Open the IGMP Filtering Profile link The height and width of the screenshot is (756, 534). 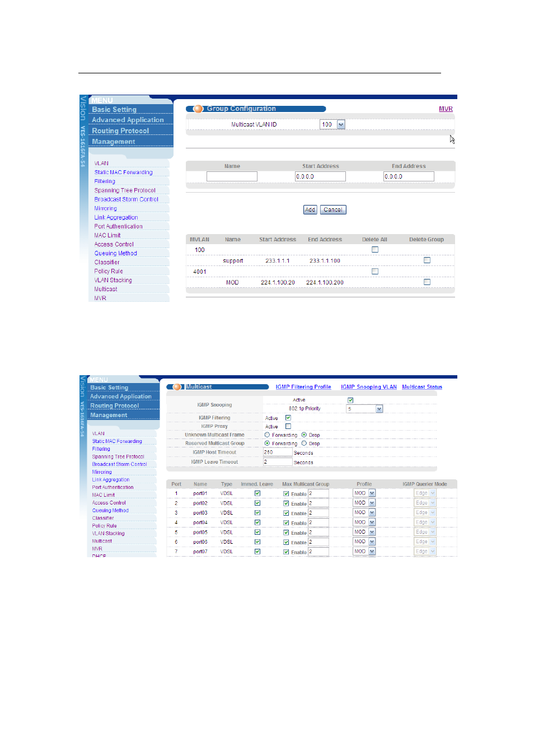(x=303, y=387)
